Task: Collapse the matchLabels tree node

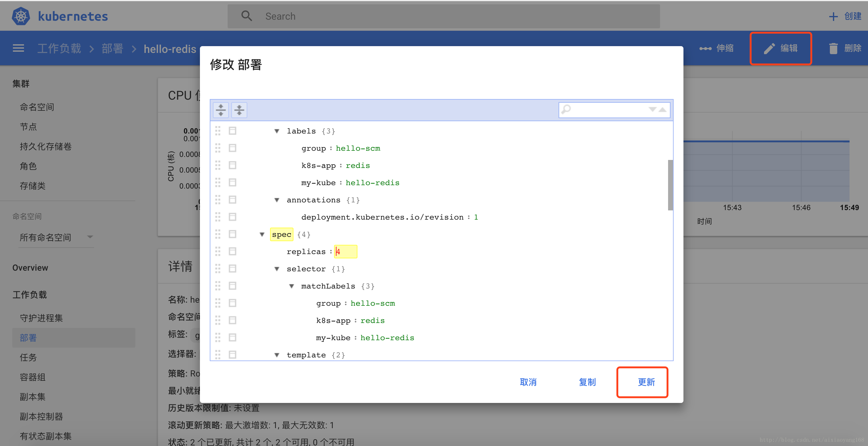Action: (x=291, y=286)
